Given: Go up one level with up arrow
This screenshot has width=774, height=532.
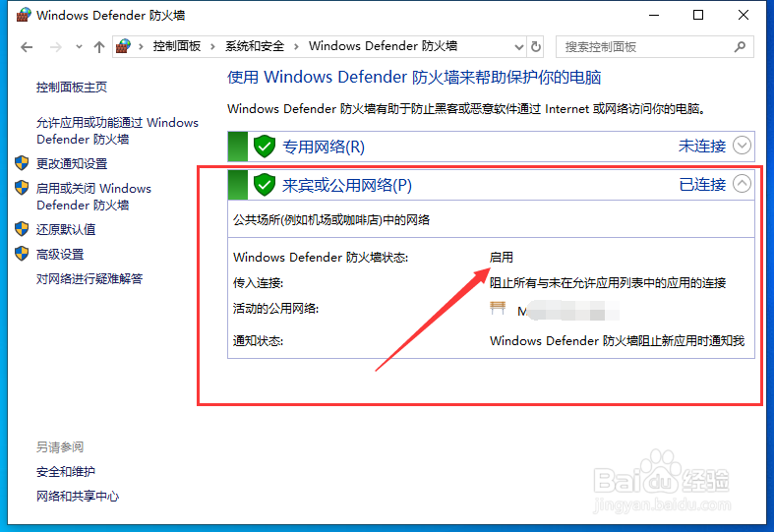Looking at the screenshot, I should coord(99,47).
